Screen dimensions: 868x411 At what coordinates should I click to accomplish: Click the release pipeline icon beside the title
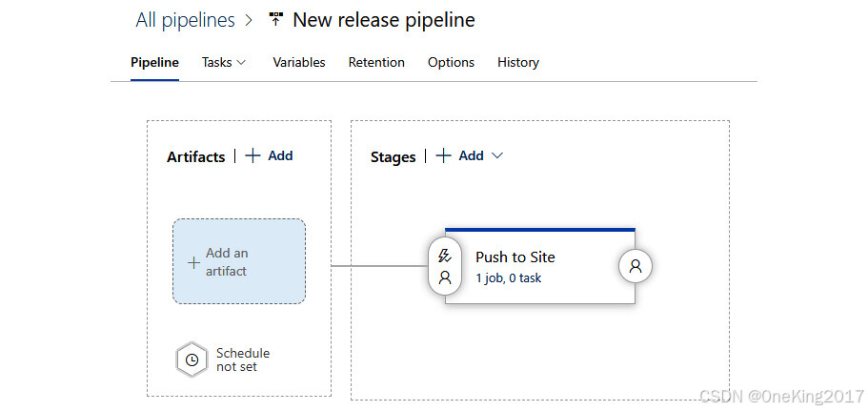pos(276,20)
